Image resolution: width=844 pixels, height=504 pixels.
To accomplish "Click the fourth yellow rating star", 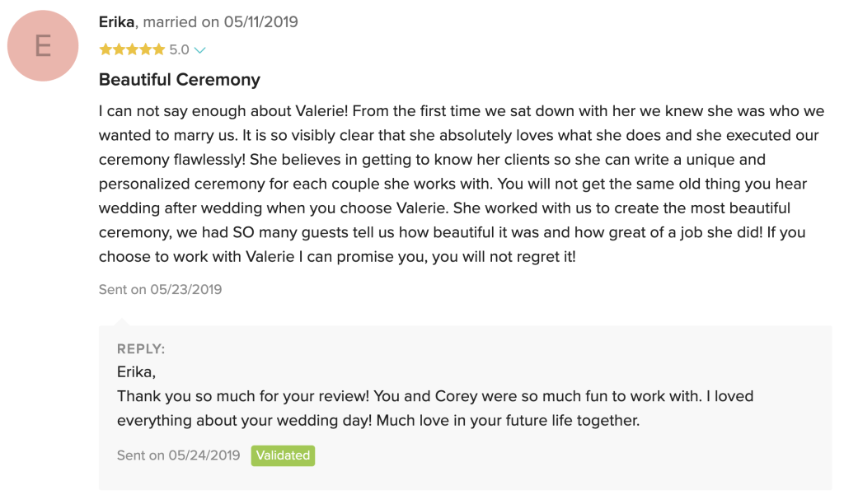I will point(145,50).
